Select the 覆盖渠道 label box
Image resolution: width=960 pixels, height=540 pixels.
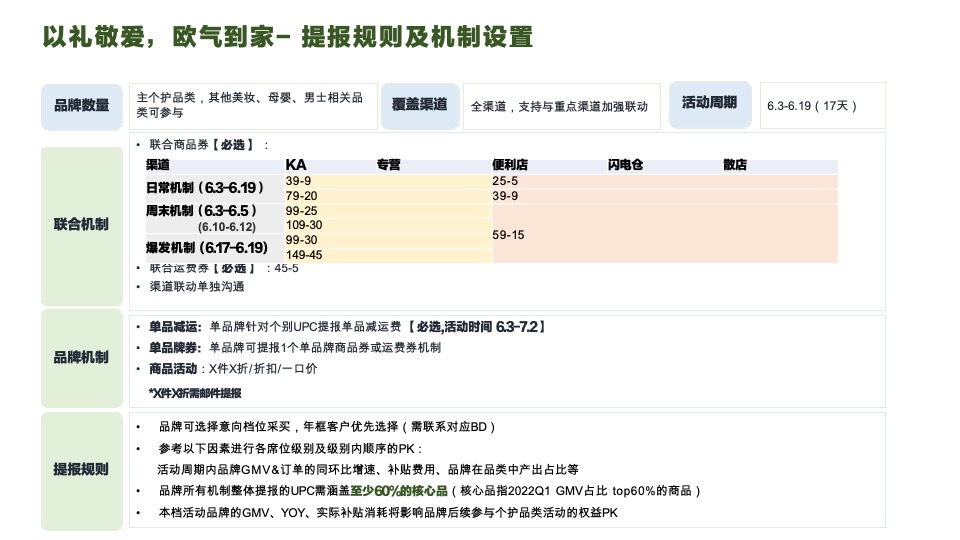(x=420, y=106)
